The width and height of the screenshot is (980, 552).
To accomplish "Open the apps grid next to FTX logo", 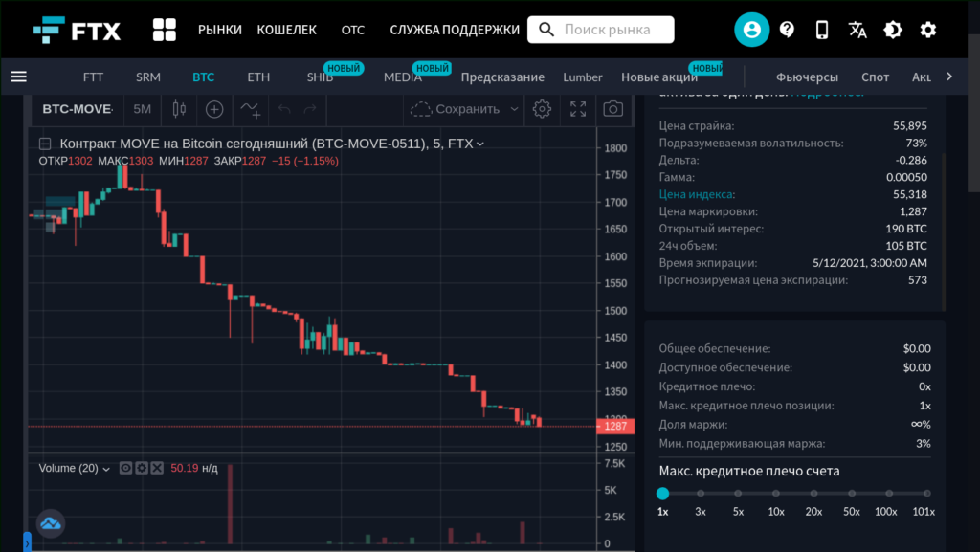I will coord(164,29).
